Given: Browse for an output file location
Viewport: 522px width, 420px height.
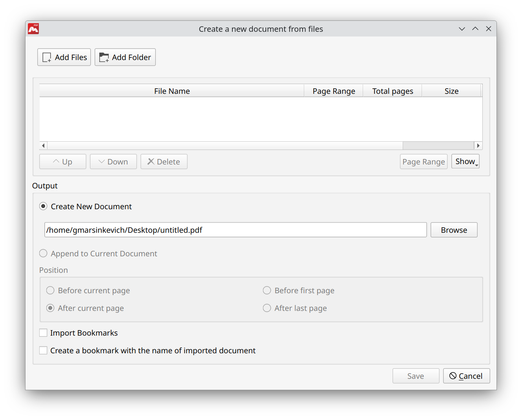Looking at the screenshot, I should coord(454,230).
